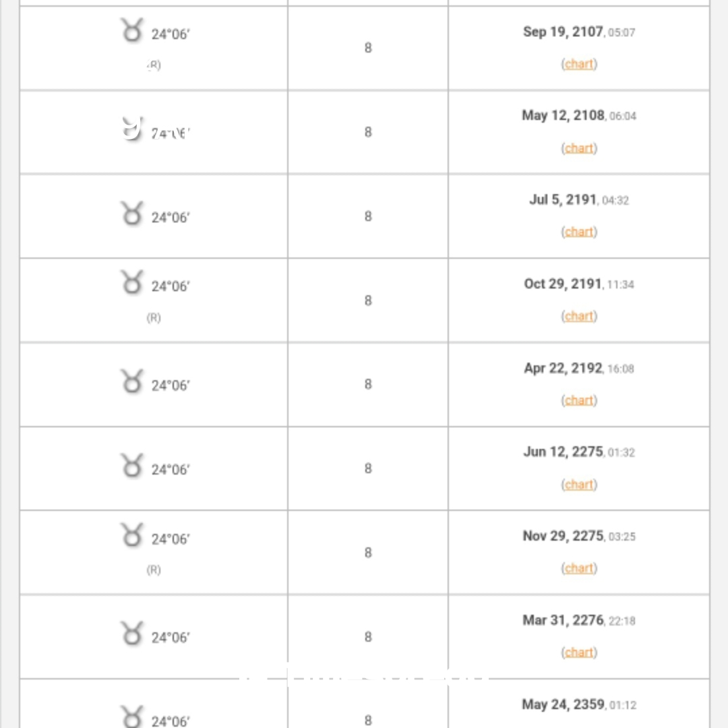The height and width of the screenshot is (728, 728).
Task: Click Taurus symbol in Nov 29, 2275 row
Action: (132, 535)
